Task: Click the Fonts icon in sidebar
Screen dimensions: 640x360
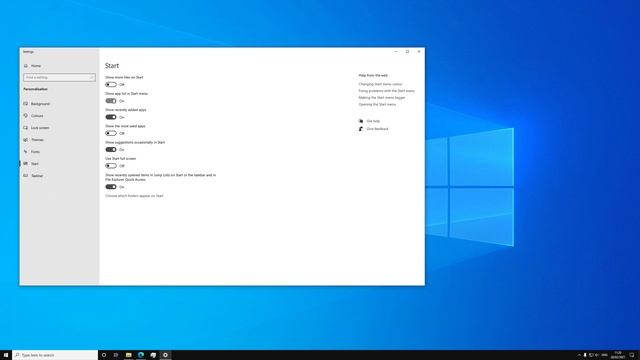Action: point(26,152)
